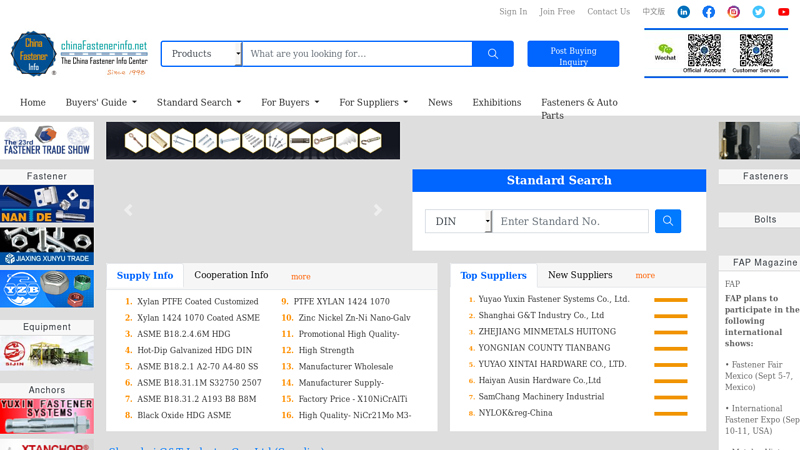800x450 pixels.
Task: Open 'ASME B18.2.4.6M HDG' listing
Action: 184,334
